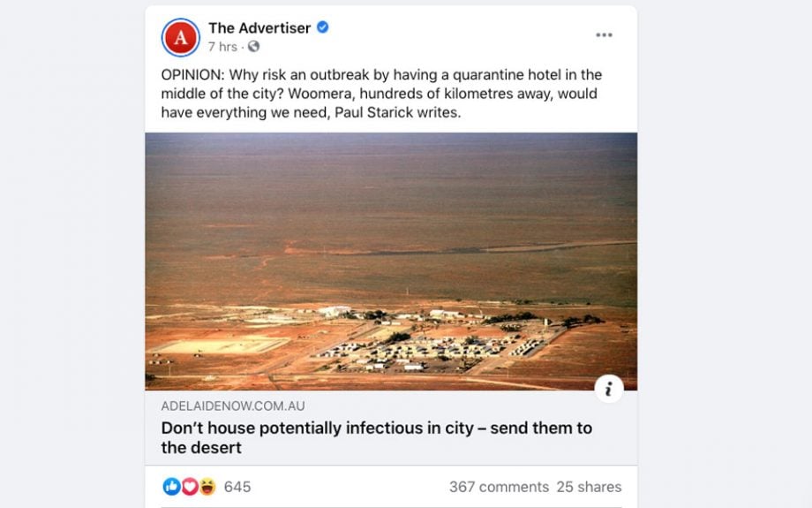Open the "Don't house potentially infectious" headline
This screenshot has height=508, width=812.
pyautogui.click(x=377, y=437)
